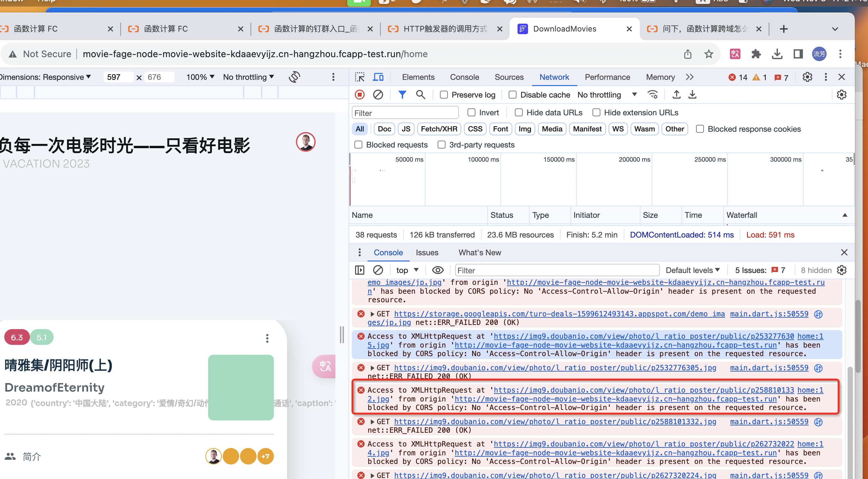
Task: Open drawer three-dot menu
Action: click(360, 252)
